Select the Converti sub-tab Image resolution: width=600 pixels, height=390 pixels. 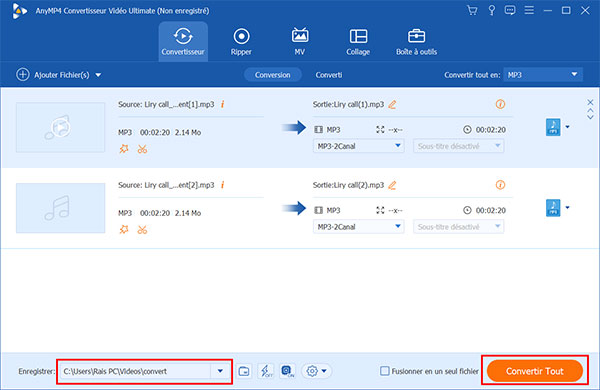tap(329, 75)
